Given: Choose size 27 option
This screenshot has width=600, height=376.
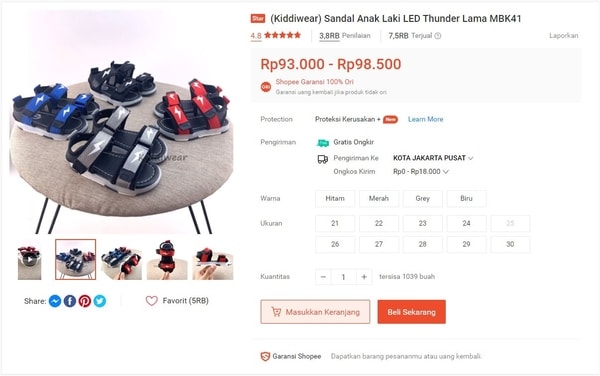Looking at the screenshot, I should click(x=378, y=244).
